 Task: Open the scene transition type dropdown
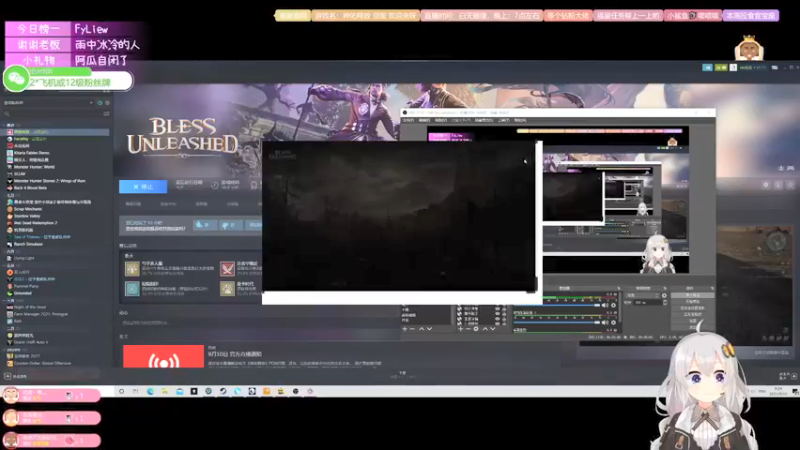642,295
